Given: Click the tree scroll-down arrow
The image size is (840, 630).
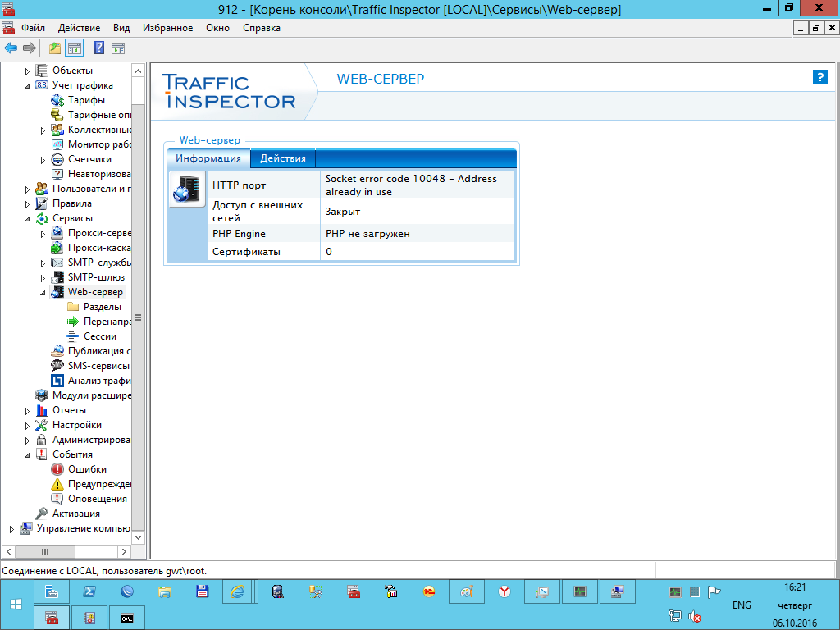Looking at the screenshot, I should click(x=138, y=537).
